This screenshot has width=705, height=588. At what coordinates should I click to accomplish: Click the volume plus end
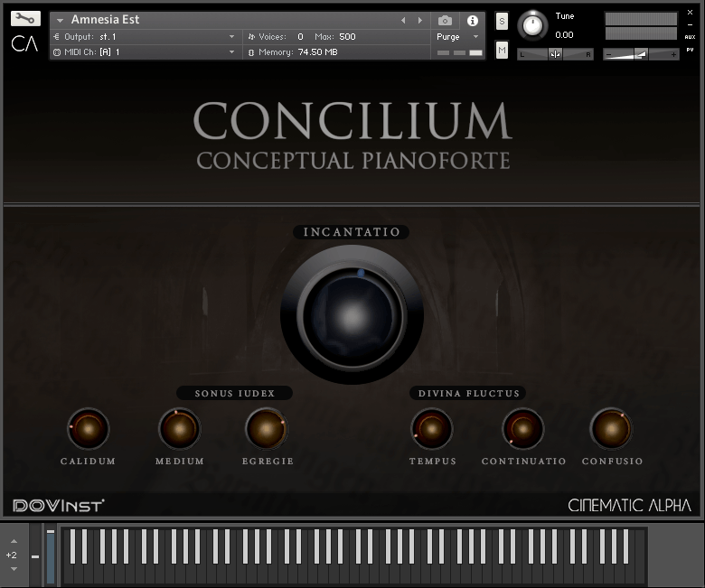[x=673, y=55]
